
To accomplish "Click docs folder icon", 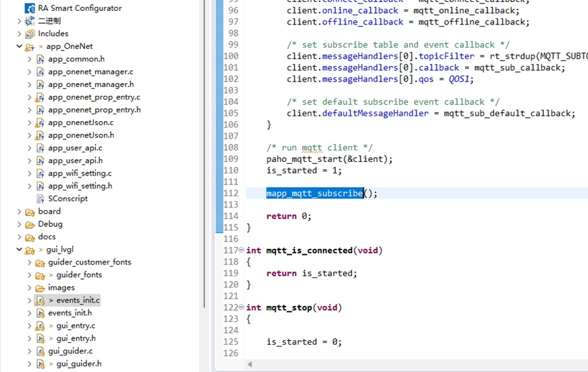I will coord(30,237).
